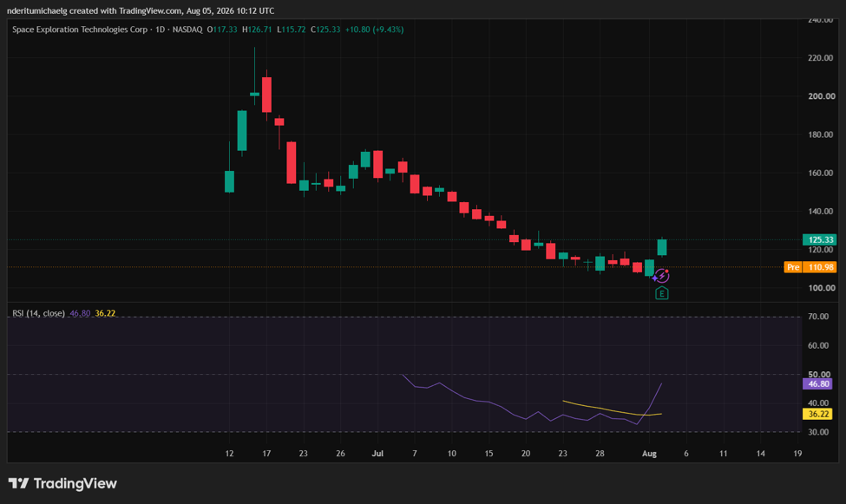Click the 70.00 RSI scale label

coord(818,317)
